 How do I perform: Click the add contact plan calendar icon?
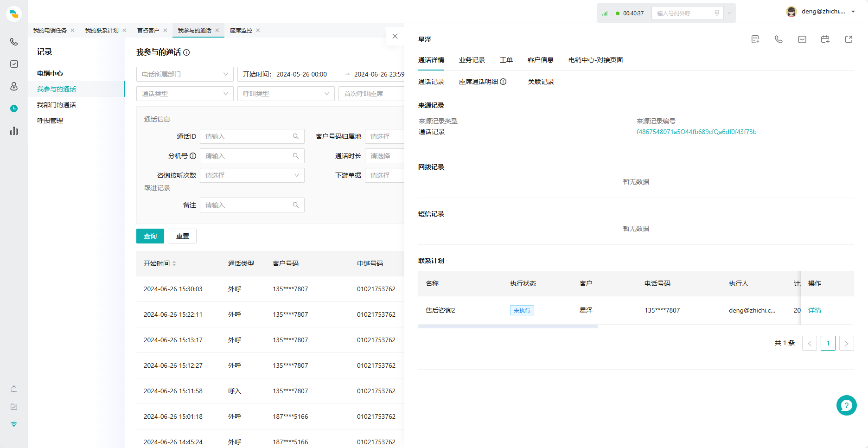point(825,39)
